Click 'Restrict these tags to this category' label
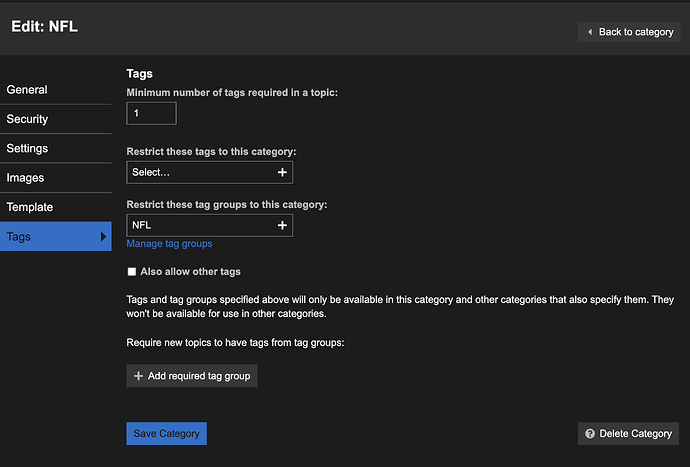This screenshot has height=467, width=690. point(211,152)
